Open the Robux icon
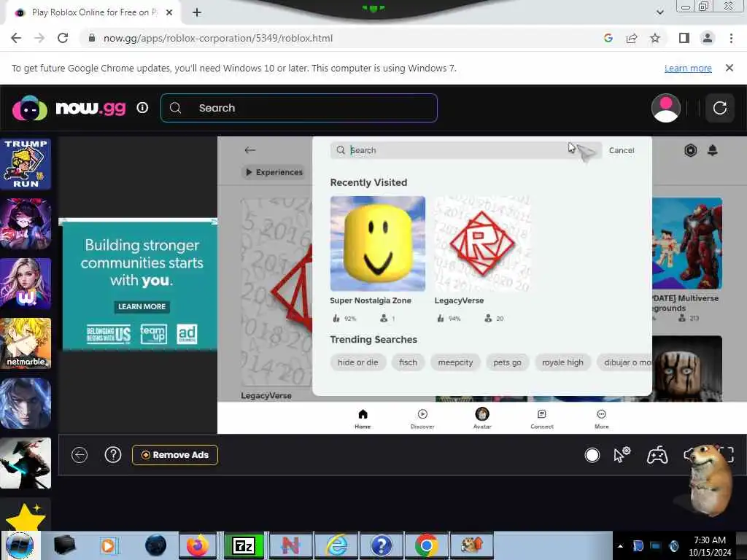The width and height of the screenshot is (747, 560). coord(690,150)
